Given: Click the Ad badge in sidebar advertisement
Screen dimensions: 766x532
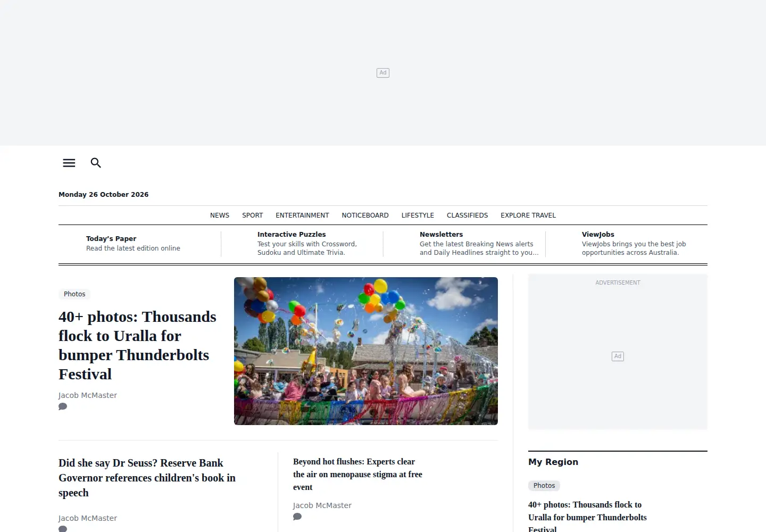Looking at the screenshot, I should tap(618, 356).
